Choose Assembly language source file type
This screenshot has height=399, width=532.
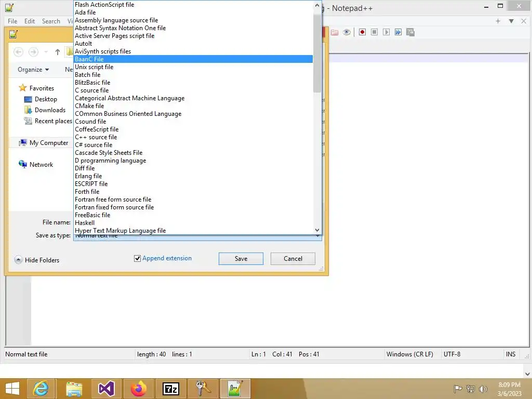point(193,20)
